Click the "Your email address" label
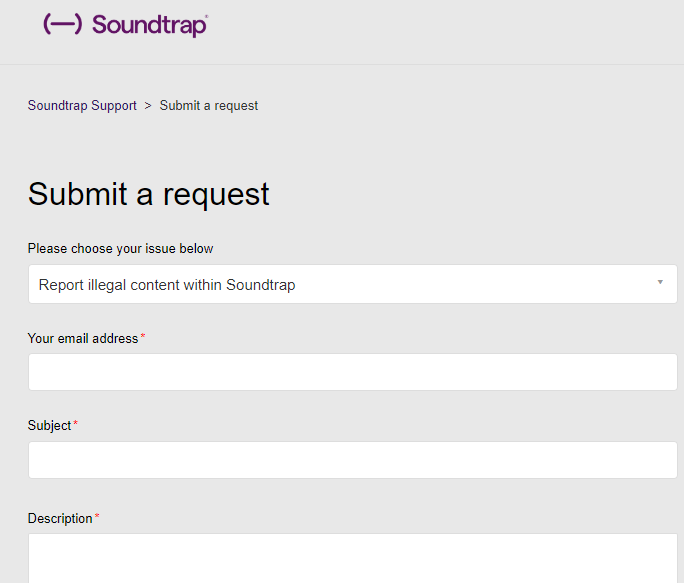 pos(83,339)
